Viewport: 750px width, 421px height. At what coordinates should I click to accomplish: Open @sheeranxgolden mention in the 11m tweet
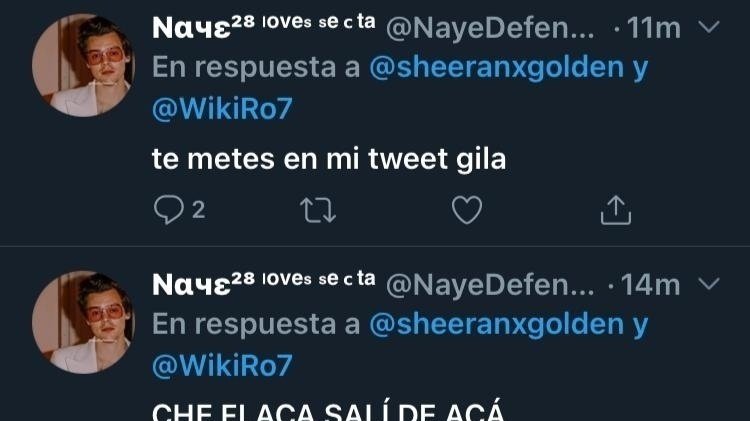coord(496,67)
